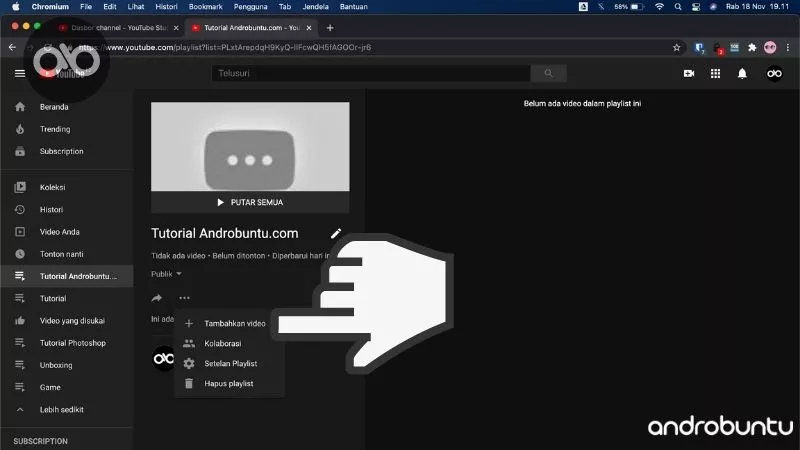This screenshot has height=450, width=800.
Task: Click the battery status indicator
Action: (x=637, y=7)
